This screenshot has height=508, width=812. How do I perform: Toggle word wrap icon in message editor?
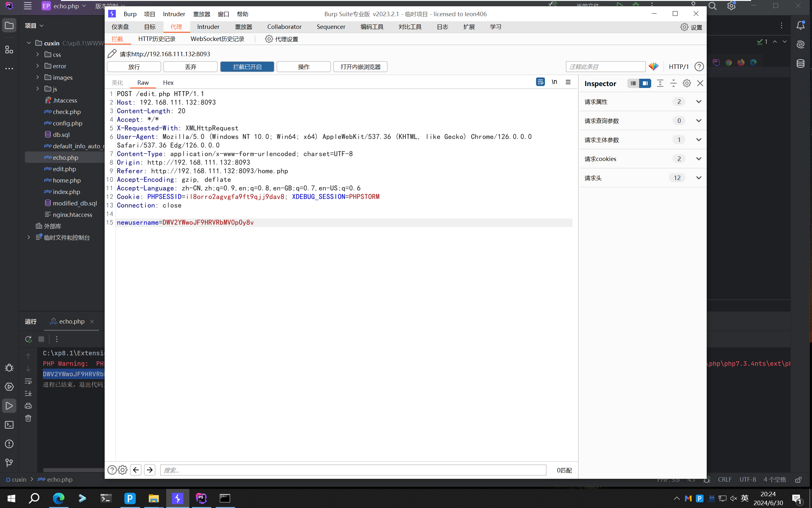540,82
